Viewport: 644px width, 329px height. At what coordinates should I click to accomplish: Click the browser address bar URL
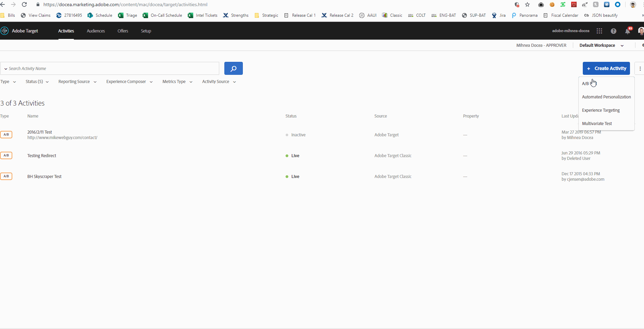125,4
